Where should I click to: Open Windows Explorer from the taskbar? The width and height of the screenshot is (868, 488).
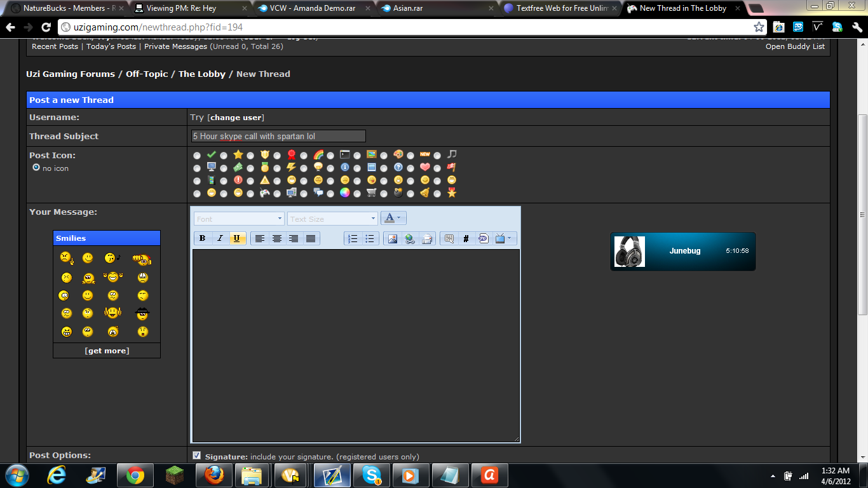click(252, 475)
